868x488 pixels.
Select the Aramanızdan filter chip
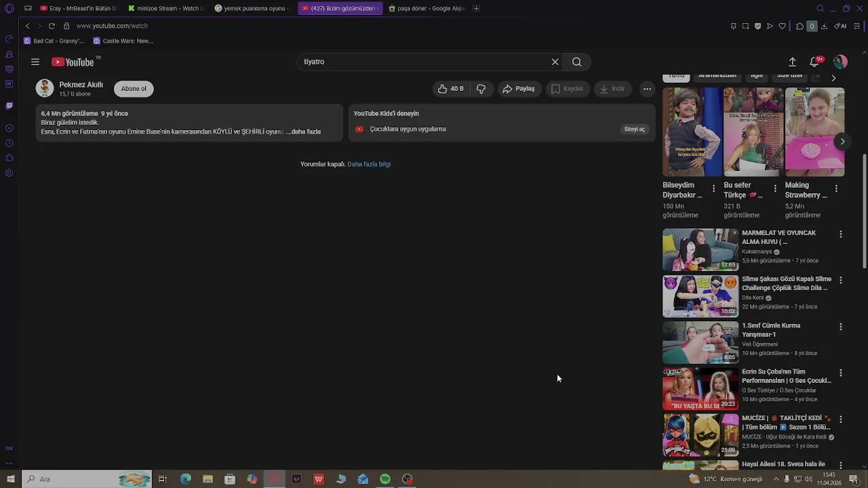[717, 77]
